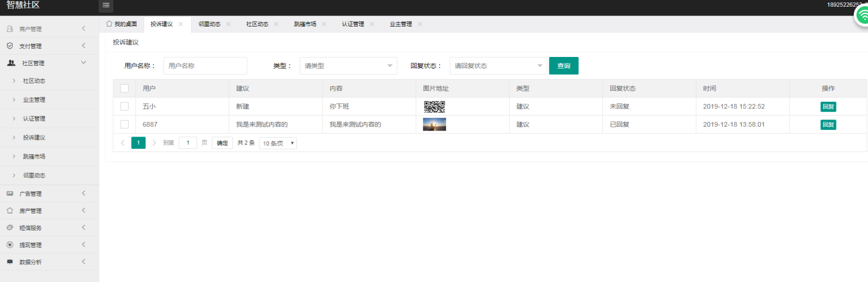The width and height of the screenshot is (868, 282).
Task: Close the 认证管理 tab with its X
Action: pos(372,24)
